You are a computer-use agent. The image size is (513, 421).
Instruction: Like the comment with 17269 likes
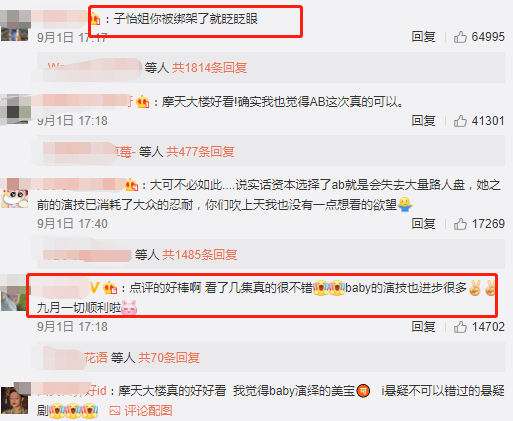click(x=460, y=224)
